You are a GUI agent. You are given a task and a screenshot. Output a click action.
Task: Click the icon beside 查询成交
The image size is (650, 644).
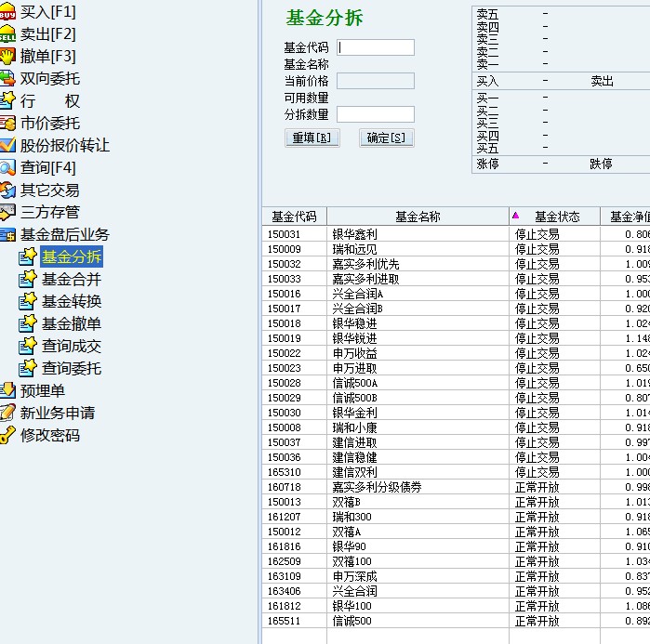pos(28,346)
